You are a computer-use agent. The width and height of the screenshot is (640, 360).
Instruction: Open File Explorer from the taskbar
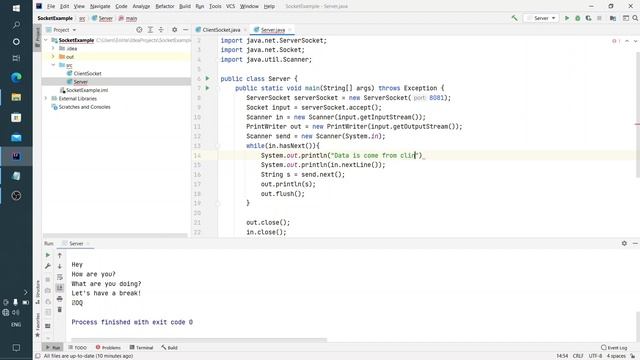(x=16, y=97)
